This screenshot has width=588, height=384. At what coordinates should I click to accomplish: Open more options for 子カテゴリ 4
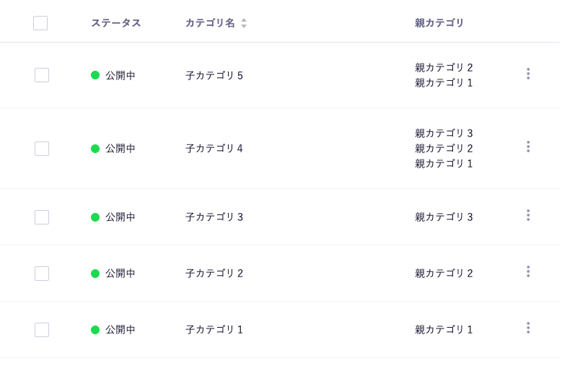[528, 147]
